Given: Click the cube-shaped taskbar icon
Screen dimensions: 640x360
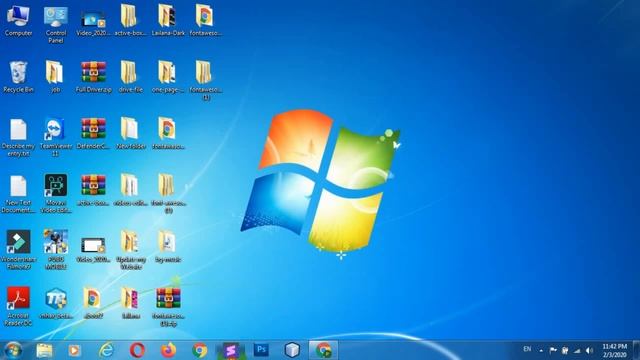Looking at the screenshot, I should coord(292,350).
